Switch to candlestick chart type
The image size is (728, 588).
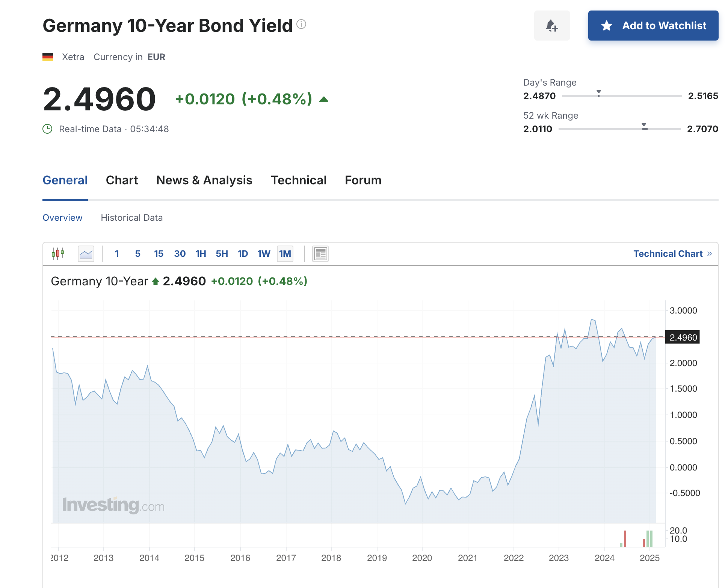[x=58, y=254]
